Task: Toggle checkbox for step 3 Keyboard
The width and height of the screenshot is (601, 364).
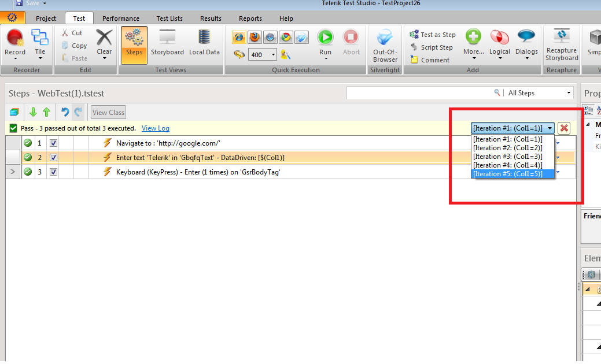Action: (53, 172)
